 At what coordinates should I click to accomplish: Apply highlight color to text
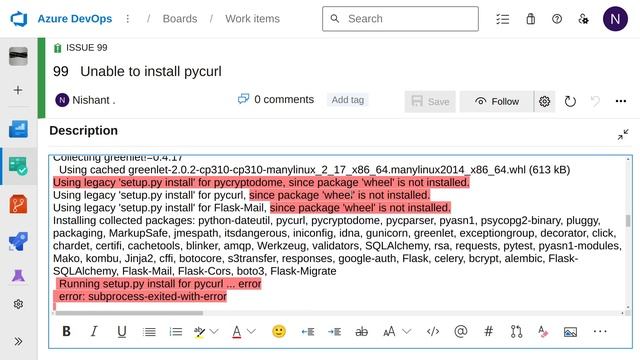[199, 332]
